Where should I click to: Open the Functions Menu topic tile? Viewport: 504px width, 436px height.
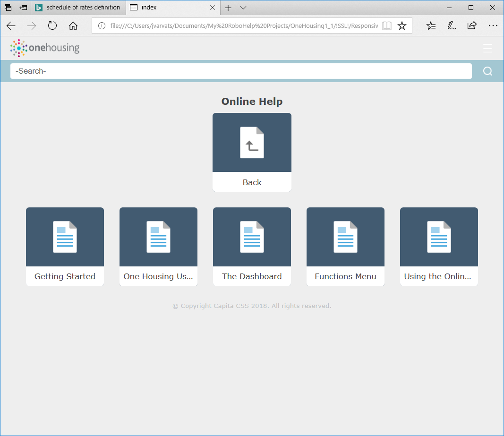pyautogui.click(x=346, y=247)
